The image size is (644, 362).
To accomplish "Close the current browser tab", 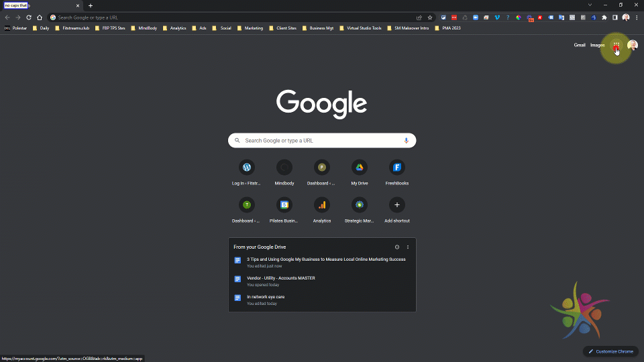I will coord(78,6).
